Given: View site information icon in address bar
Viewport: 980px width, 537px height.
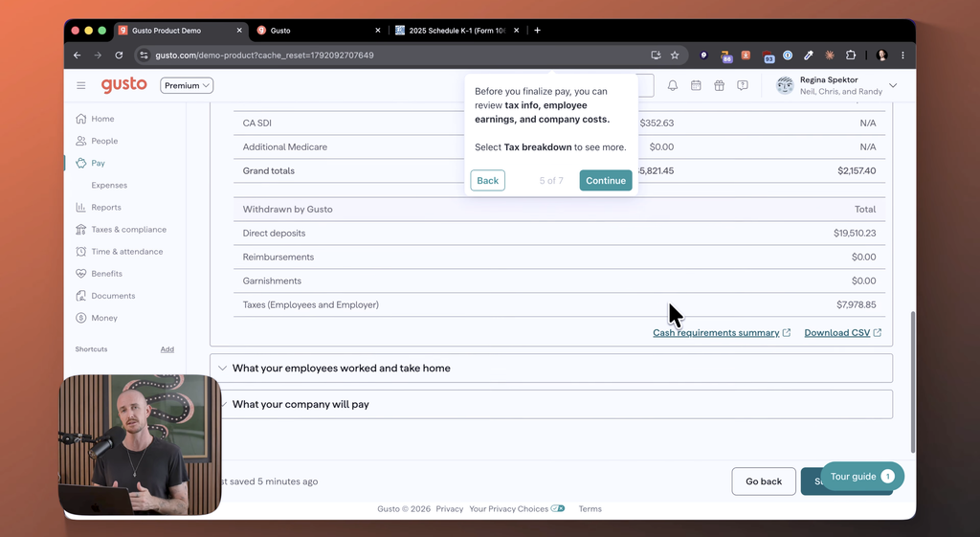Looking at the screenshot, I should [x=144, y=55].
